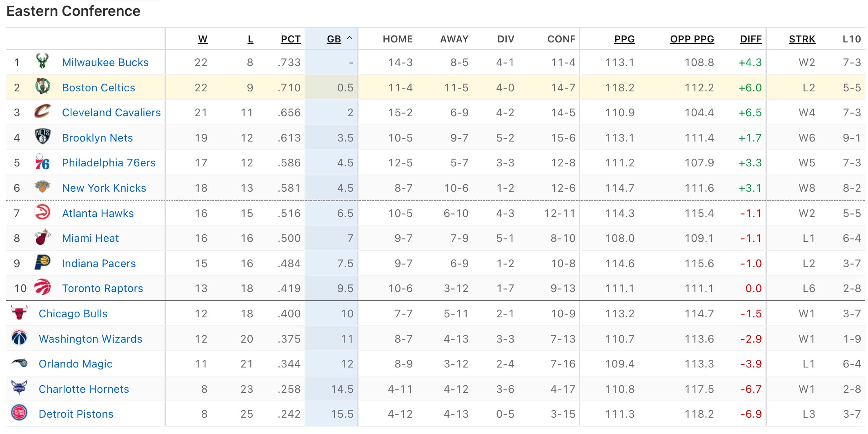Sort standings by PPG column header
Screen dimensions: 868x434
click(624, 39)
